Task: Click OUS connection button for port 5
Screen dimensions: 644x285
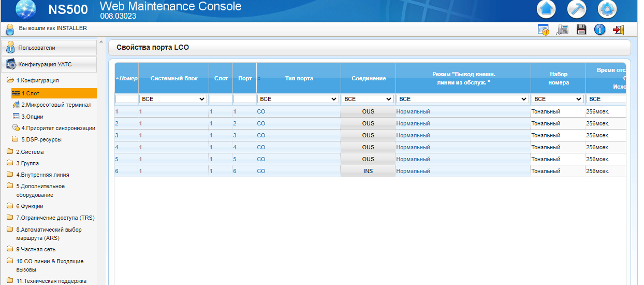Action: (x=368, y=159)
